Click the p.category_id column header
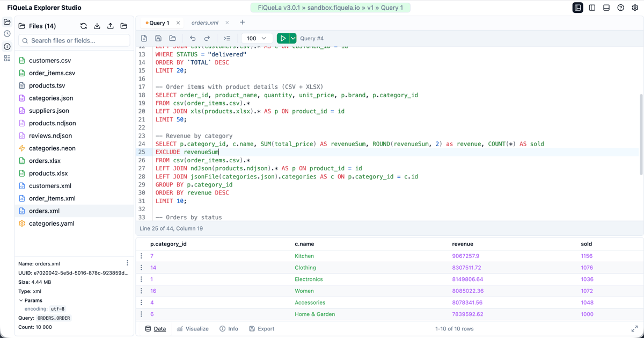Viewport: 644px width, 338px height. click(169, 244)
